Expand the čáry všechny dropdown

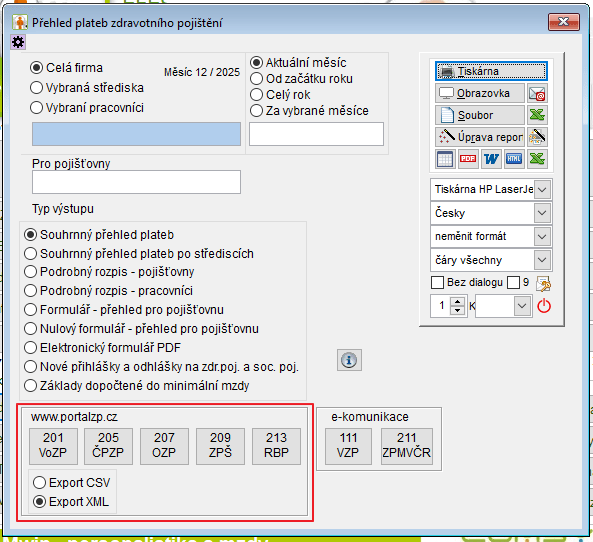coord(542,260)
